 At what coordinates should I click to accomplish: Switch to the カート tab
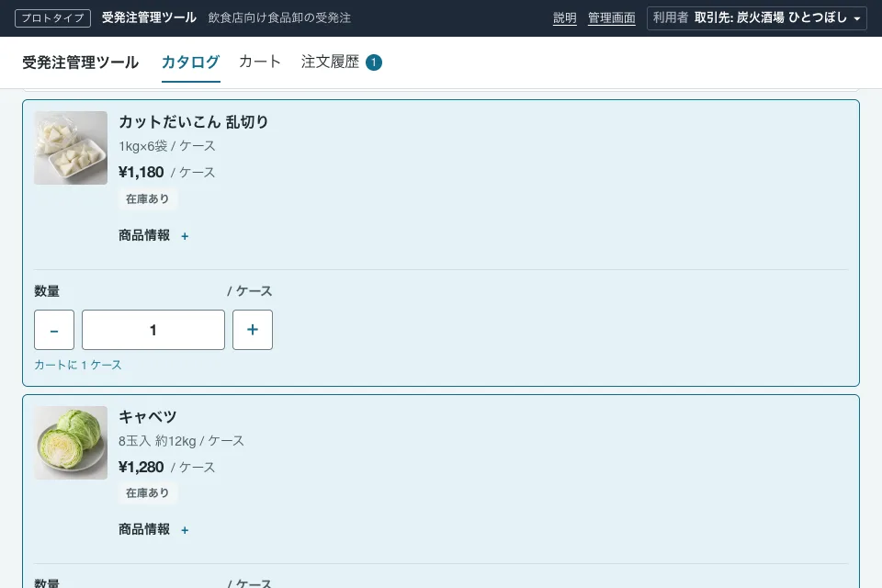pyautogui.click(x=260, y=62)
